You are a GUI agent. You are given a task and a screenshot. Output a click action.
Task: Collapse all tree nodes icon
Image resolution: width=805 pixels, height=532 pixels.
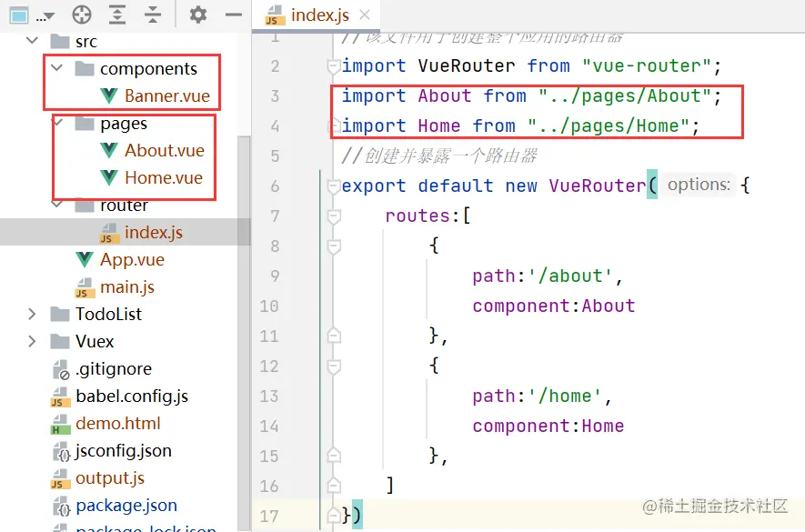click(153, 15)
